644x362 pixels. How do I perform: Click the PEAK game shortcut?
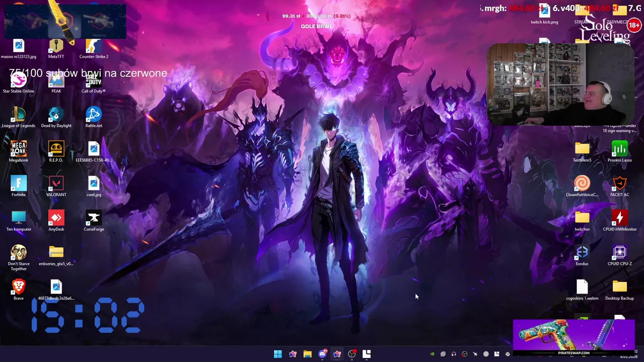(x=56, y=84)
